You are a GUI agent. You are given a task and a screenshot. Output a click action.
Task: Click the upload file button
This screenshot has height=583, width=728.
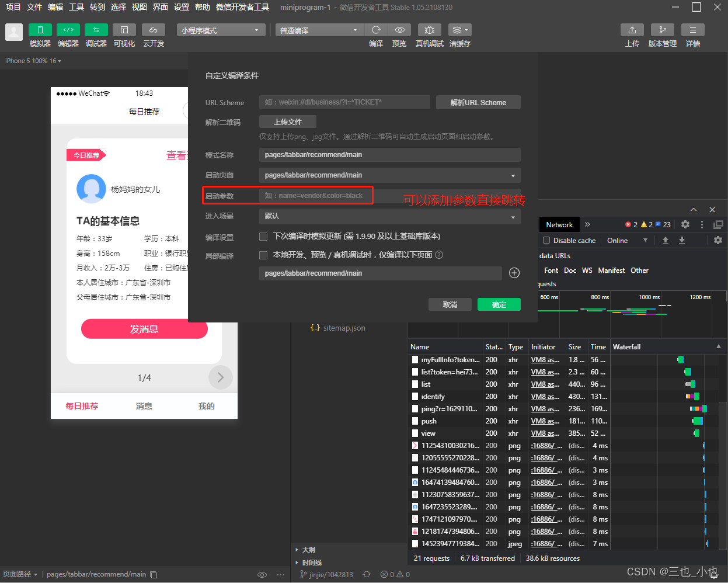(288, 122)
